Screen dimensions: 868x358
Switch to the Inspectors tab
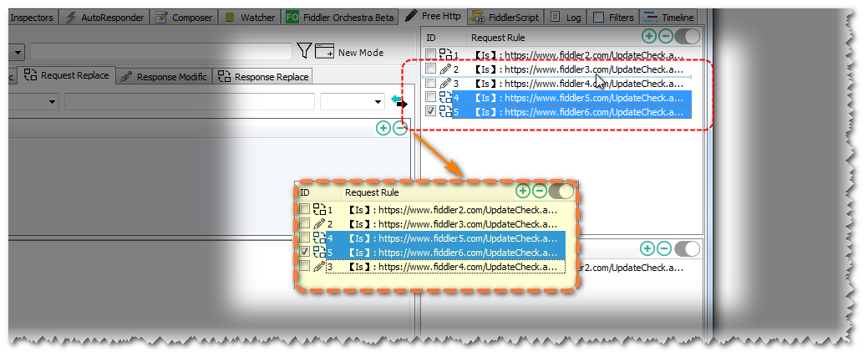[31, 18]
